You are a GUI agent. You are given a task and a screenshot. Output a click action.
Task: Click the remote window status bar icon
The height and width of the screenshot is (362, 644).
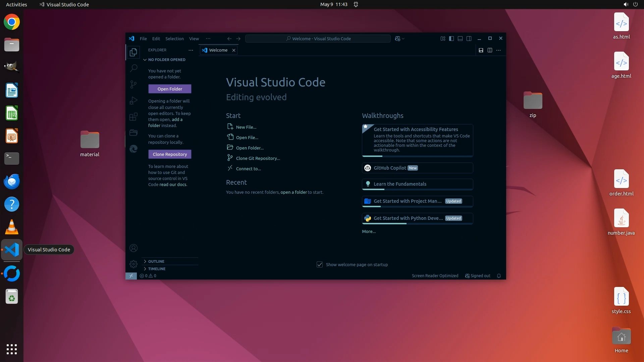(x=131, y=276)
